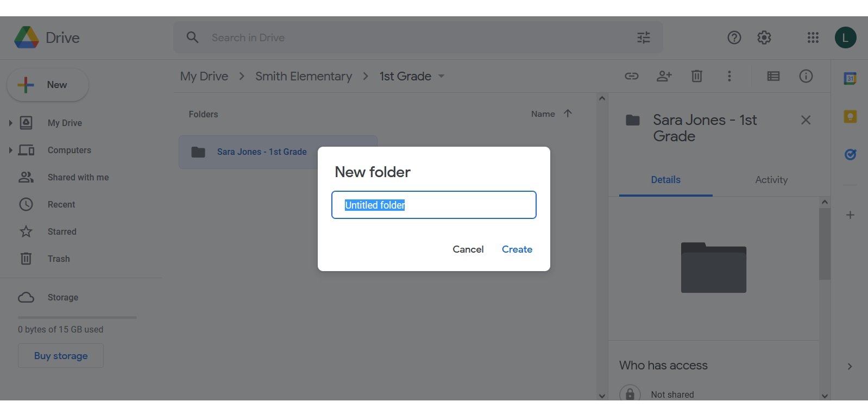The image size is (868, 414).
Task: Open Recent files view
Action: (x=61, y=204)
